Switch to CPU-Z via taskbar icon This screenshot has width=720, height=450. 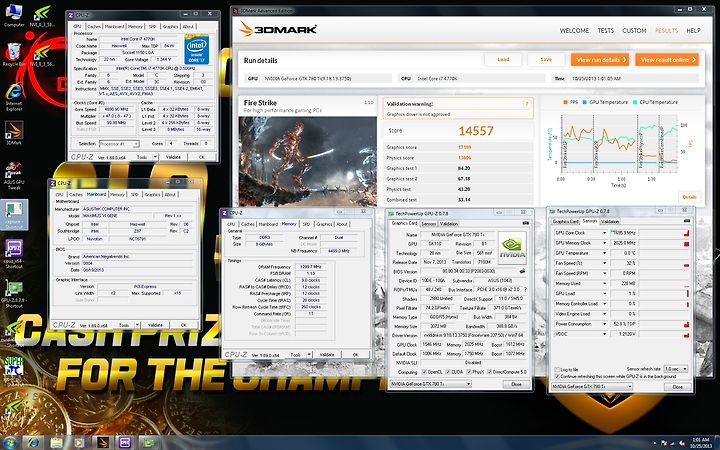tap(125, 443)
